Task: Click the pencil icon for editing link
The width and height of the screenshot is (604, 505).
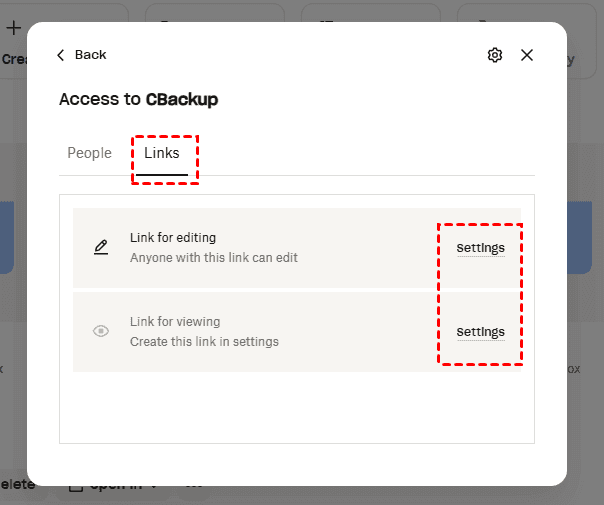Action: [101, 247]
